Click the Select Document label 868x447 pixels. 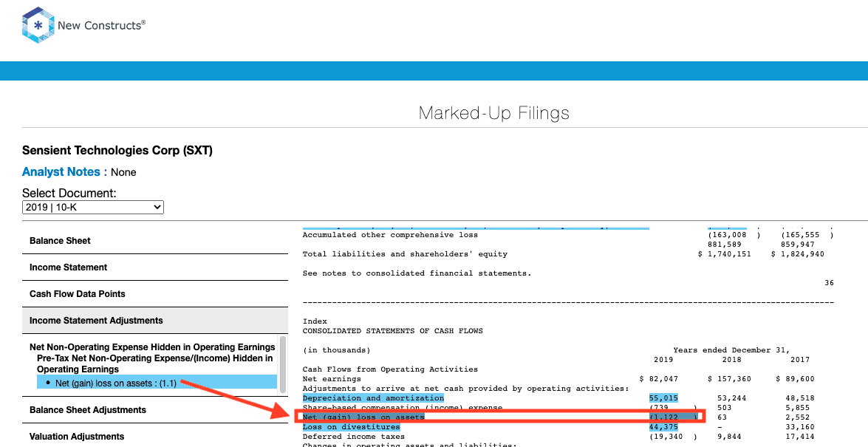(x=69, y=194)
